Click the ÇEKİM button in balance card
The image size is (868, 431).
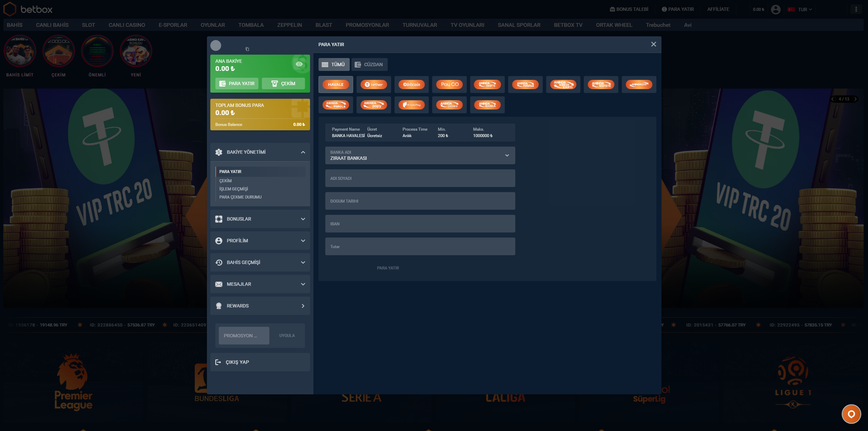point(283,83)
